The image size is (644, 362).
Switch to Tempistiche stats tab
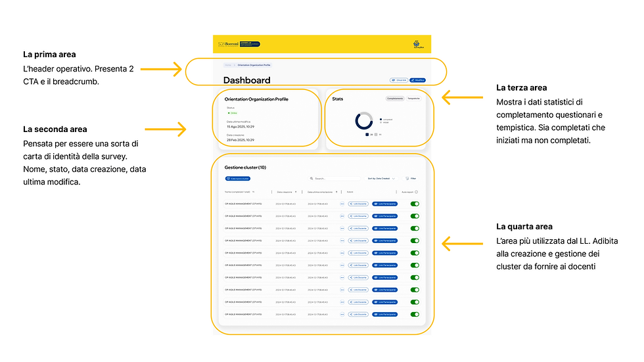click(x=413, y=99)
